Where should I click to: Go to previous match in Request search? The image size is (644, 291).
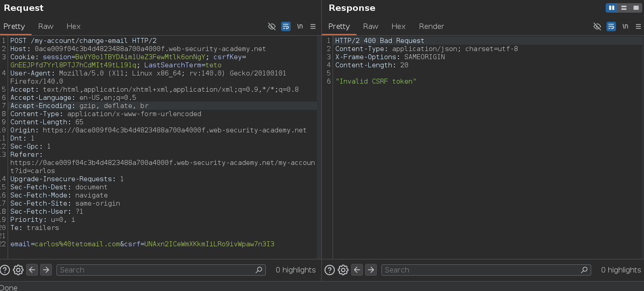(32, 270)
